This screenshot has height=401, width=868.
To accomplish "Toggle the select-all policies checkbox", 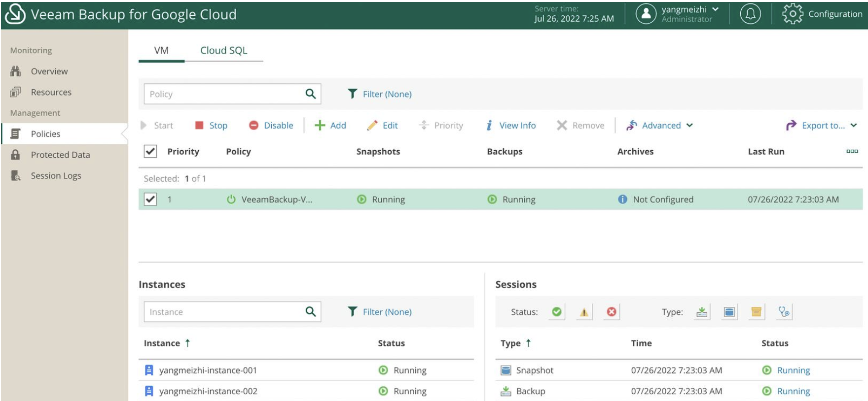I will click(150, 151).
